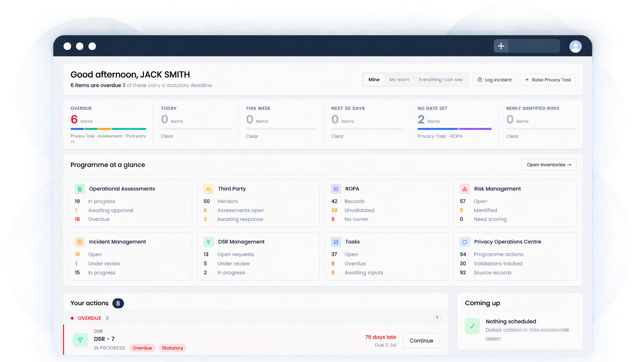Click the Statutory tag on DSR - 7

[x=172, y=348]
